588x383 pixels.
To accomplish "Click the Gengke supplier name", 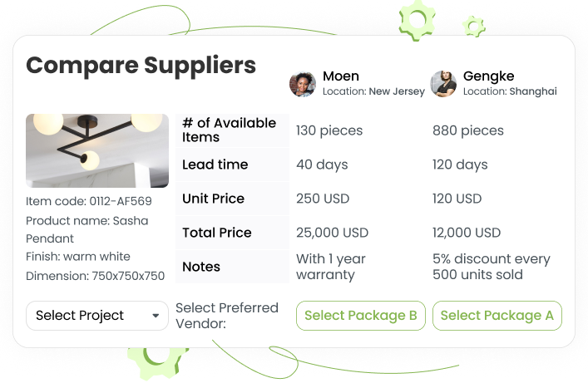I will [489, 76].
